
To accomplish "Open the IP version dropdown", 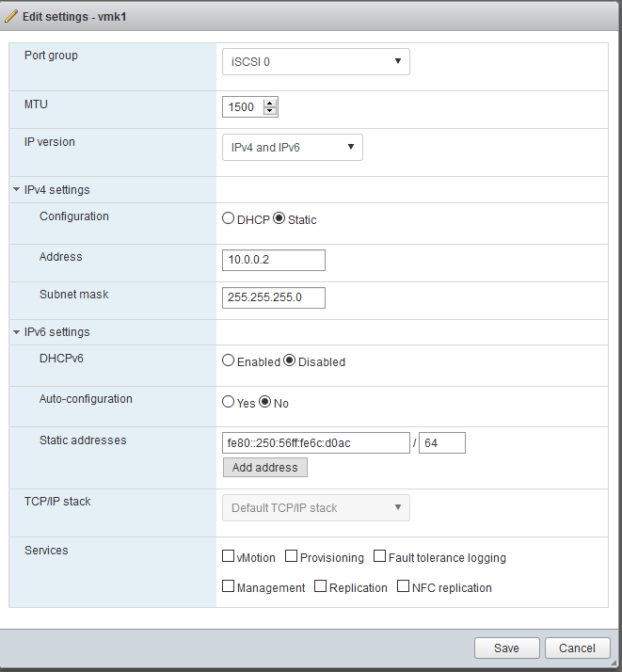I will [x=292, y=148].
